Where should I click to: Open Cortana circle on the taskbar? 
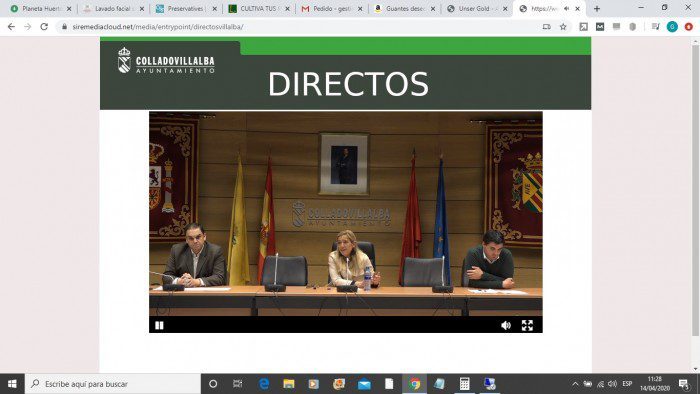point(213,384)
